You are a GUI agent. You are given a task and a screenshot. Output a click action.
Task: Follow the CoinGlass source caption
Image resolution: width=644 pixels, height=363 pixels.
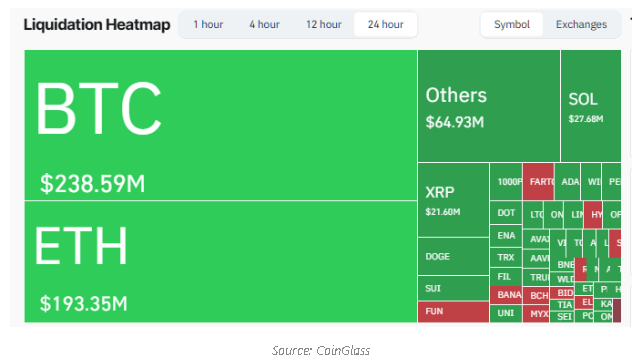(x=321, y=350)
